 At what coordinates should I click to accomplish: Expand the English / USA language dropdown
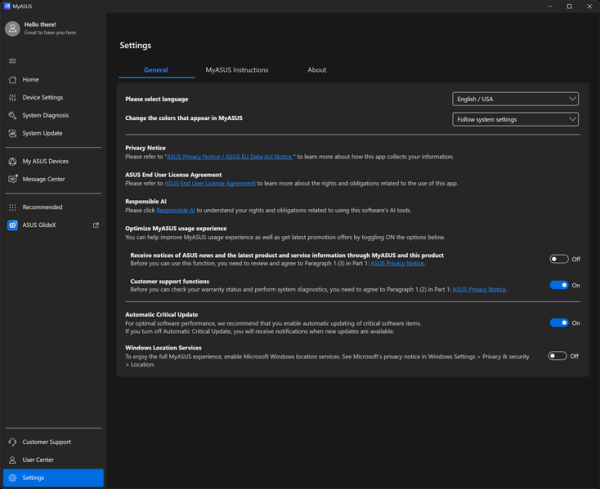coord(515,99)
